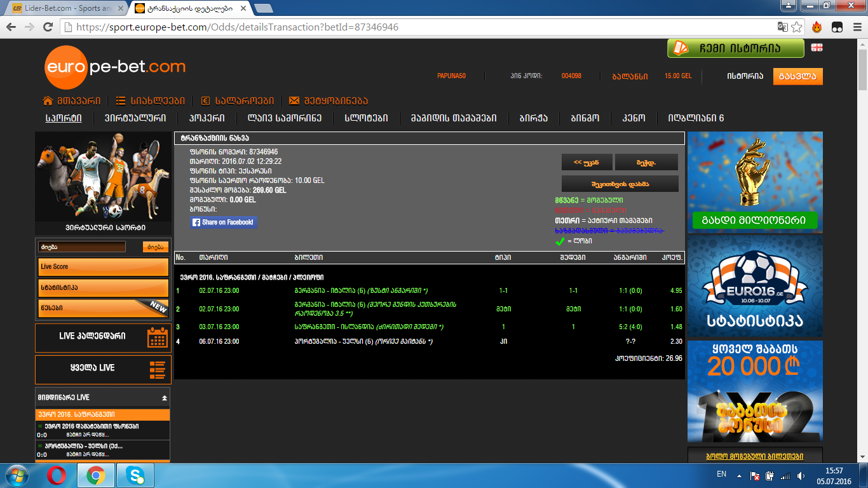Launch Opera from the taskbar
This screenshot has height=488, width=868.
58,475
